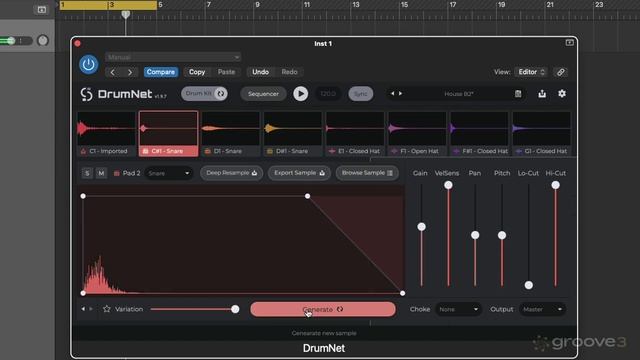This screenshot has width=640, height=360.
Task: Start playback with the play button
Action: point(301,94)
